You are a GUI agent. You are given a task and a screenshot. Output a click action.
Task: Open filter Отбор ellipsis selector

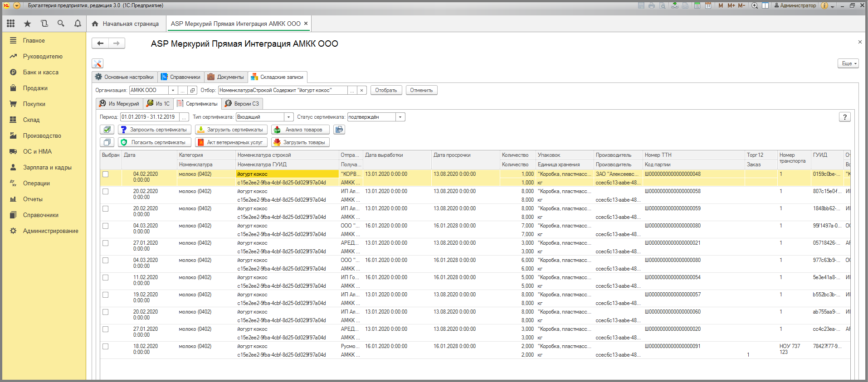click(x=352, y=90)
